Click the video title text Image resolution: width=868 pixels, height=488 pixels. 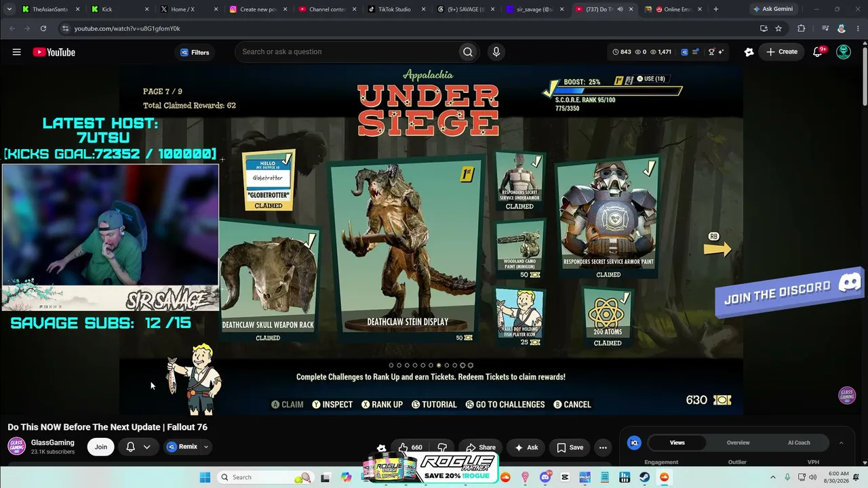107,427
